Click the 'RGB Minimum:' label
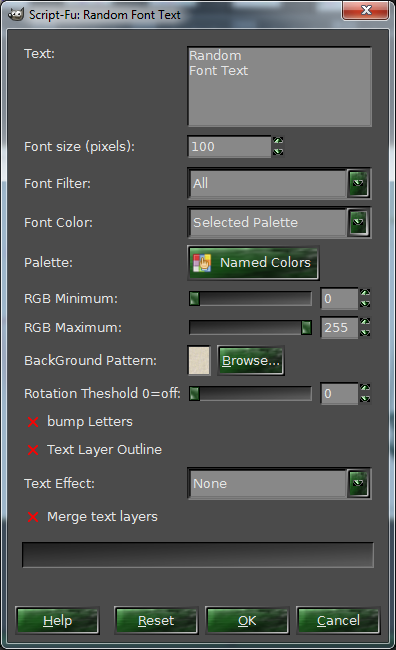Image resolution: width=396 pixels, height=650 pixels. (71, 298)
